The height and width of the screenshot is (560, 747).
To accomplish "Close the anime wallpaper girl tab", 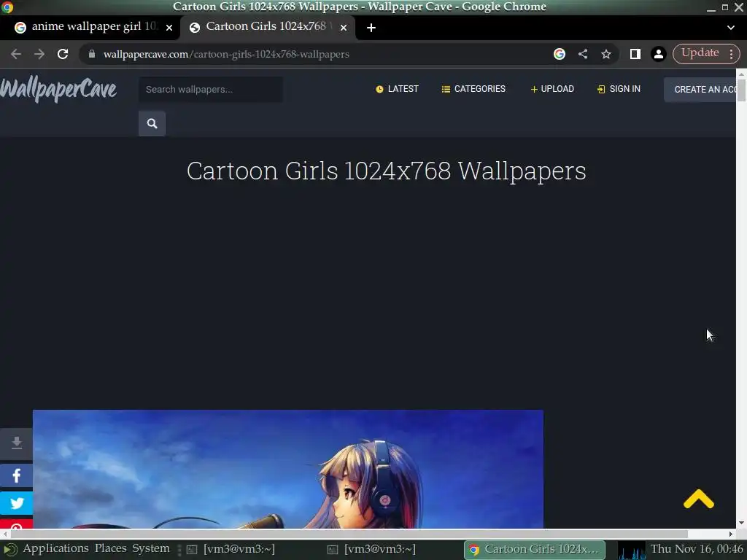I will pyautogui.click(x=169, y=28).
